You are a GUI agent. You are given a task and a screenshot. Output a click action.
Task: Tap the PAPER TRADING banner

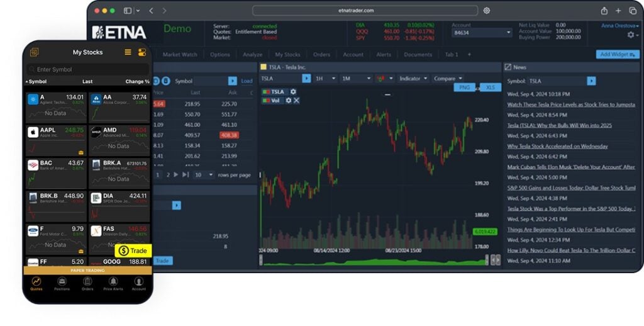coord(87,271)
